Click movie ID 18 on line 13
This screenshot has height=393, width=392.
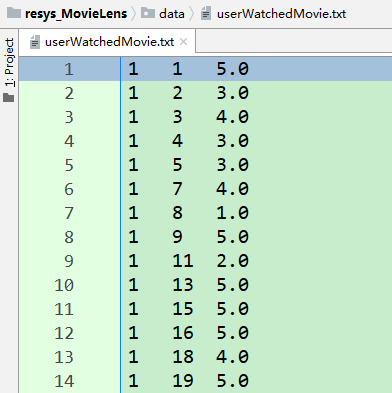click(183, 357)
